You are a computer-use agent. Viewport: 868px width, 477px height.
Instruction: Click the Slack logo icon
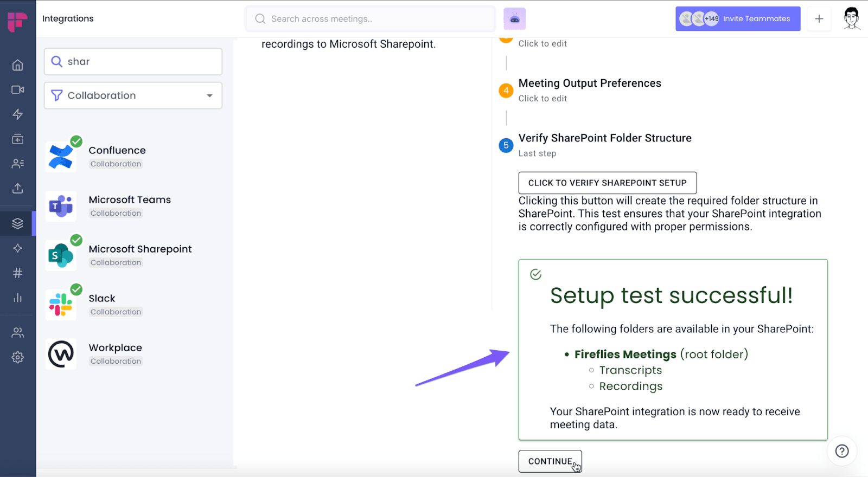[61, 305]
